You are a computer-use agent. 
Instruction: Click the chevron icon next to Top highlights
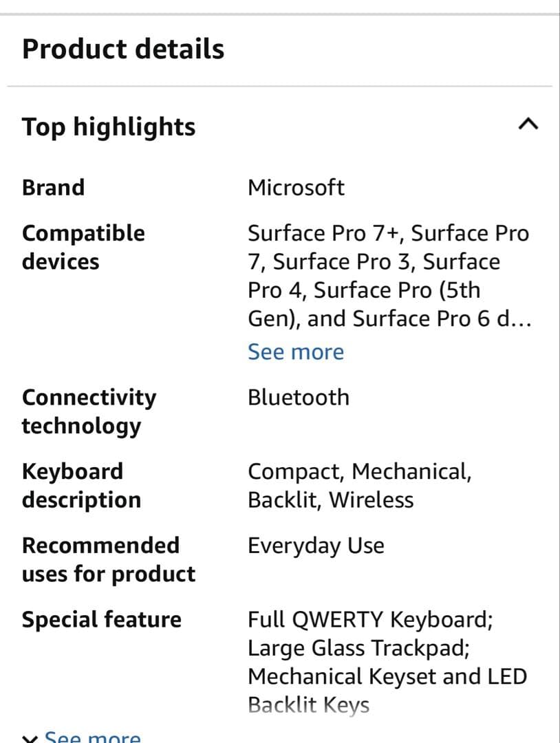coord(528,124)
